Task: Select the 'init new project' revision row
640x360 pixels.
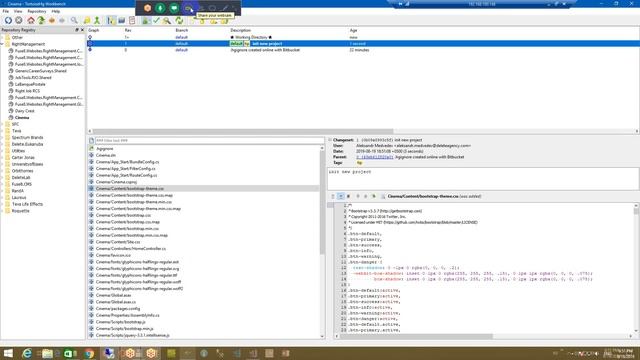Action: [363, 44]
